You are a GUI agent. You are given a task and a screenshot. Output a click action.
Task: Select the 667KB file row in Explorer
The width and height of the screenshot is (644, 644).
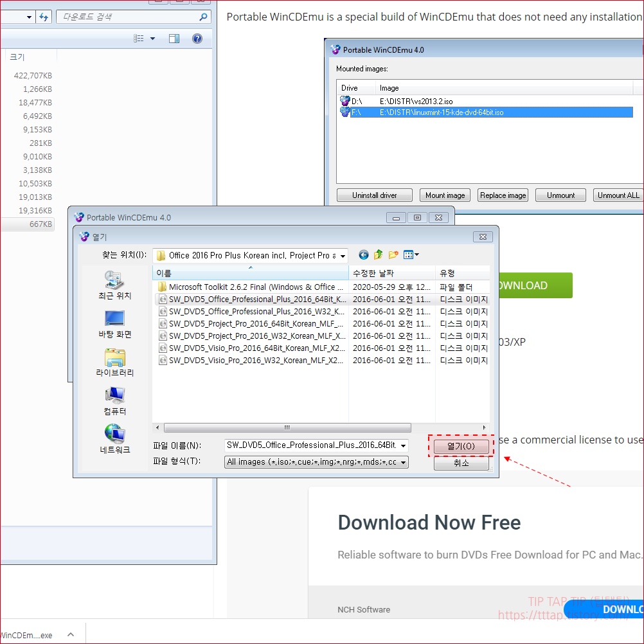click(28, 224)
